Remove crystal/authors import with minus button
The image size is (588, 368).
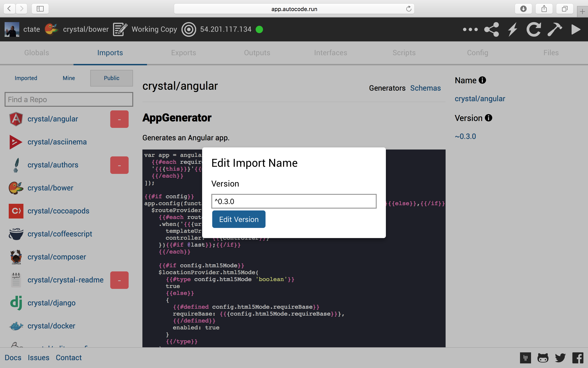[119, 165]
